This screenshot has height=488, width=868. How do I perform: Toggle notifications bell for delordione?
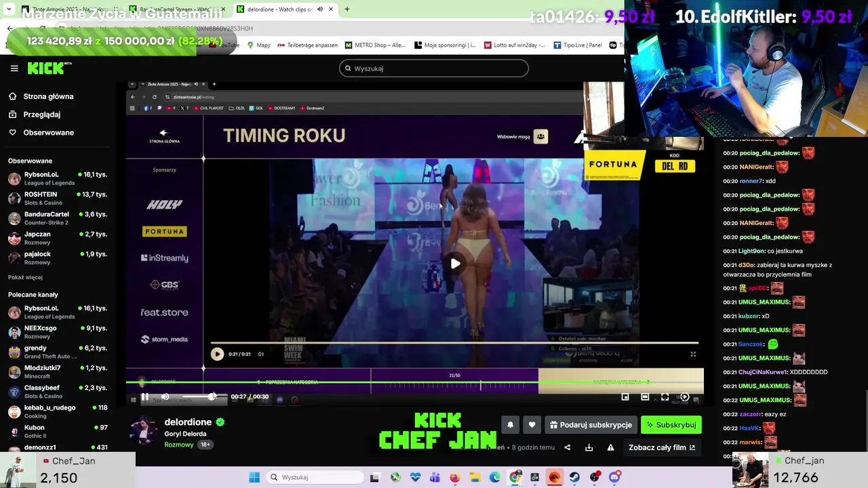510,425
